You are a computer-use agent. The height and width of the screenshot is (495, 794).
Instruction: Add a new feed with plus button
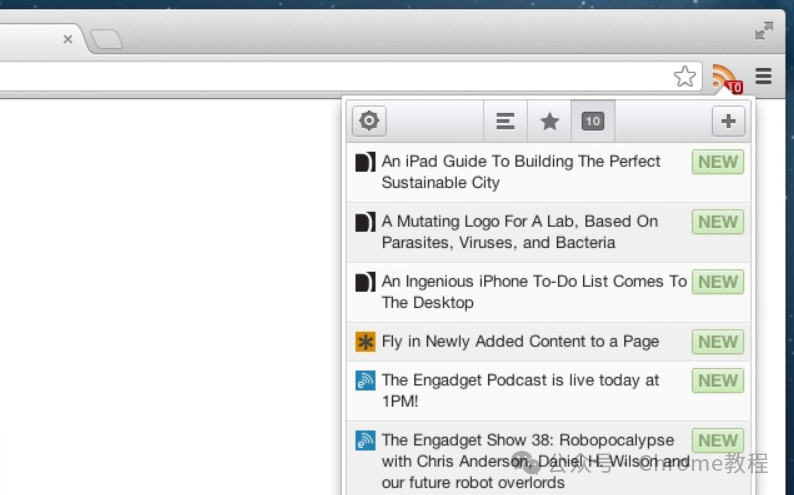(728, 121)
